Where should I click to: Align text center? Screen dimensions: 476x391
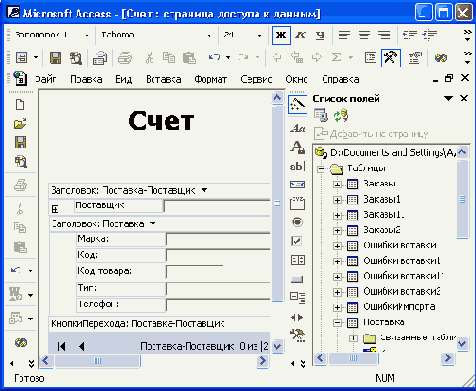[364, 35]
